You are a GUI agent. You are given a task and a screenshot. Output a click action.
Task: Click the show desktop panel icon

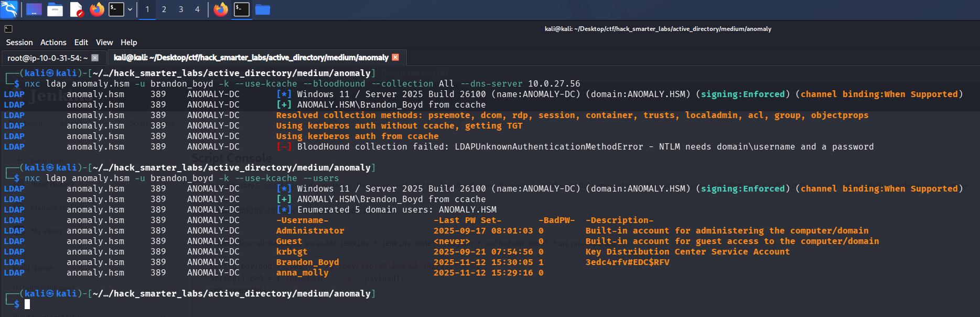tap(34, 9)
